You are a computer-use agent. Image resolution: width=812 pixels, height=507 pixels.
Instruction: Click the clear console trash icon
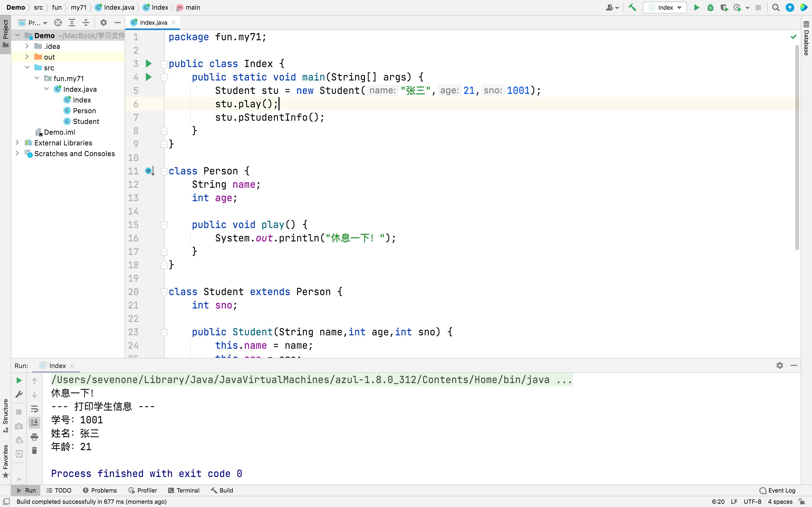pyautogui.click(x=34, y=450)
